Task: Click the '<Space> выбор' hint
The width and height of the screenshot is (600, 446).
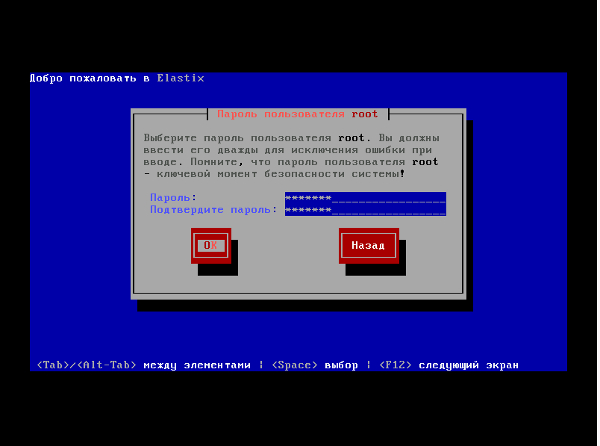Action: pyautogui.click(x=315, y=365)
